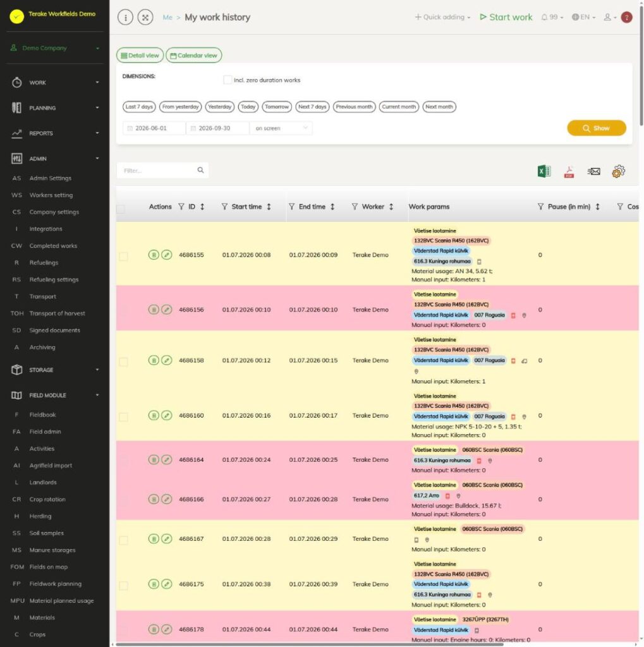The height and width of the screenshot is (647, 644).
Task: Switch to Calendar view
Action: pos(193,56)
